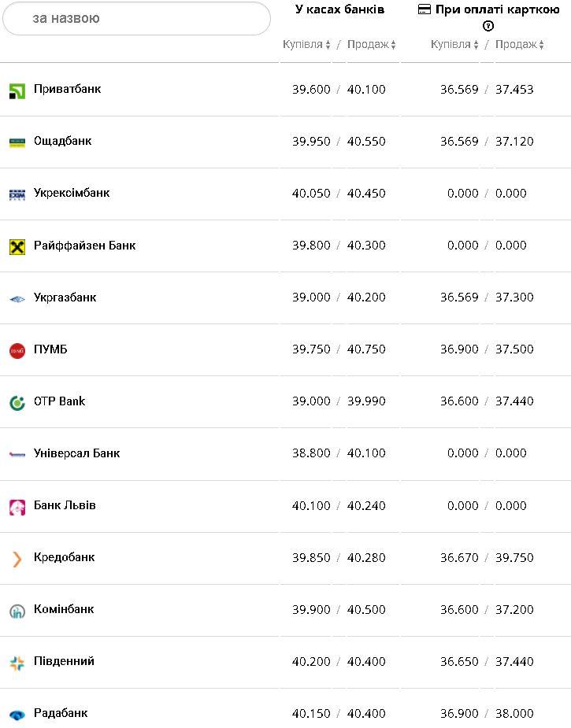Image resolution: width=571 pixels, height=728 pixels.
Task: Focus the 'за назвою' search field
Action: 137,18
